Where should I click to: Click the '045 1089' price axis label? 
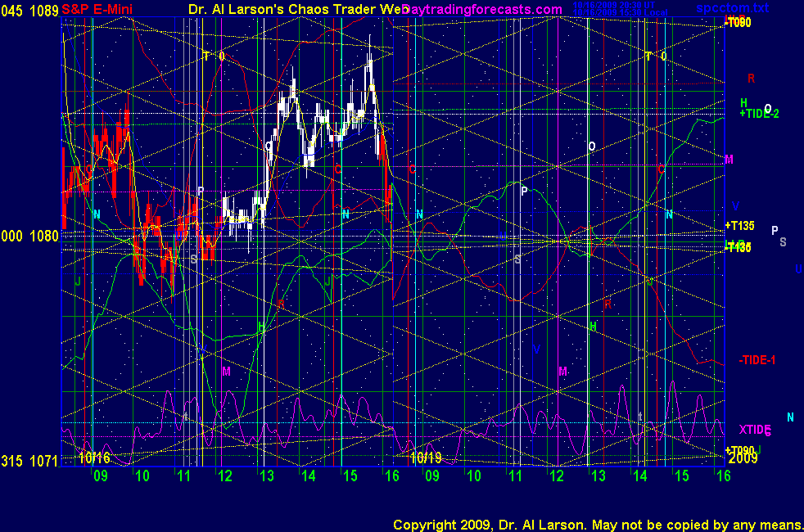click(29, 11)
